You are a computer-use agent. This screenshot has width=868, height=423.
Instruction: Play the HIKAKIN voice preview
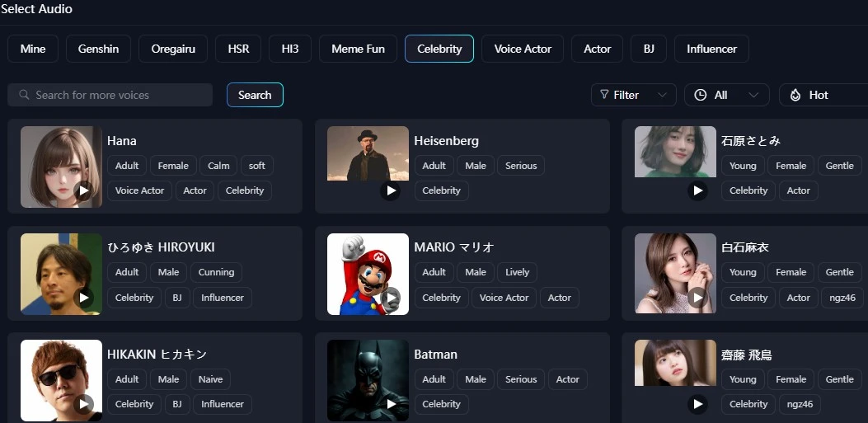[83, 404]
